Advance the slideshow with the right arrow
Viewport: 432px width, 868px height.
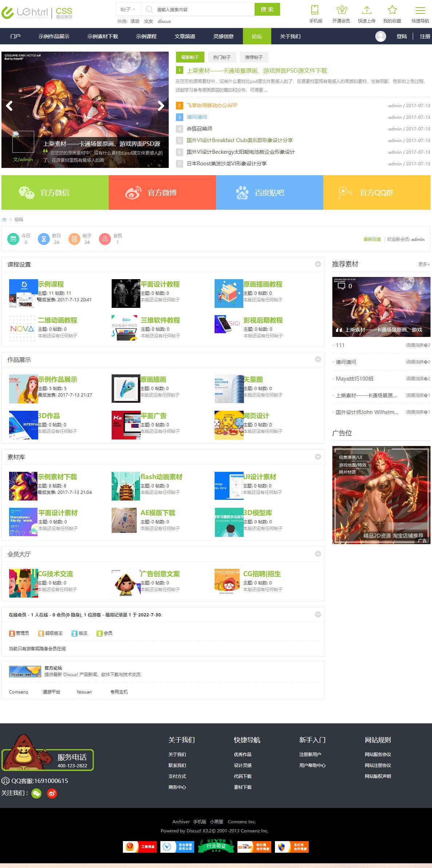click(160, 106)
